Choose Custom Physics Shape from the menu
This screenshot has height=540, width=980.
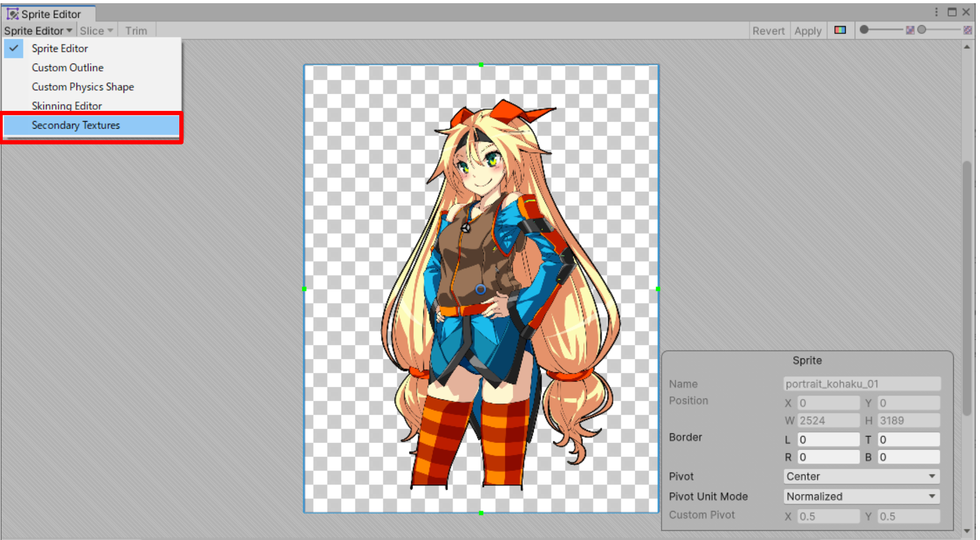[92, 87]
